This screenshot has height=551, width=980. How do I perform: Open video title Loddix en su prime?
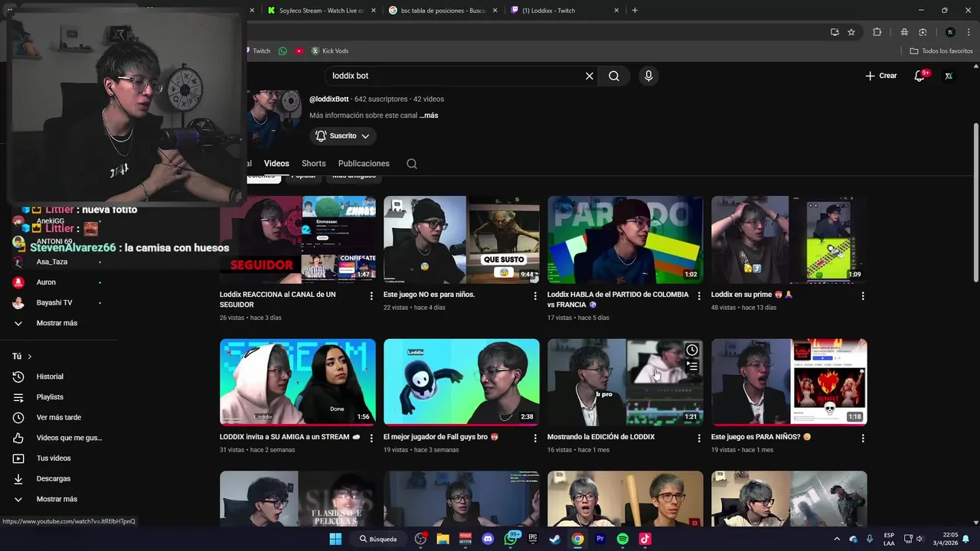tap(752, 295)
